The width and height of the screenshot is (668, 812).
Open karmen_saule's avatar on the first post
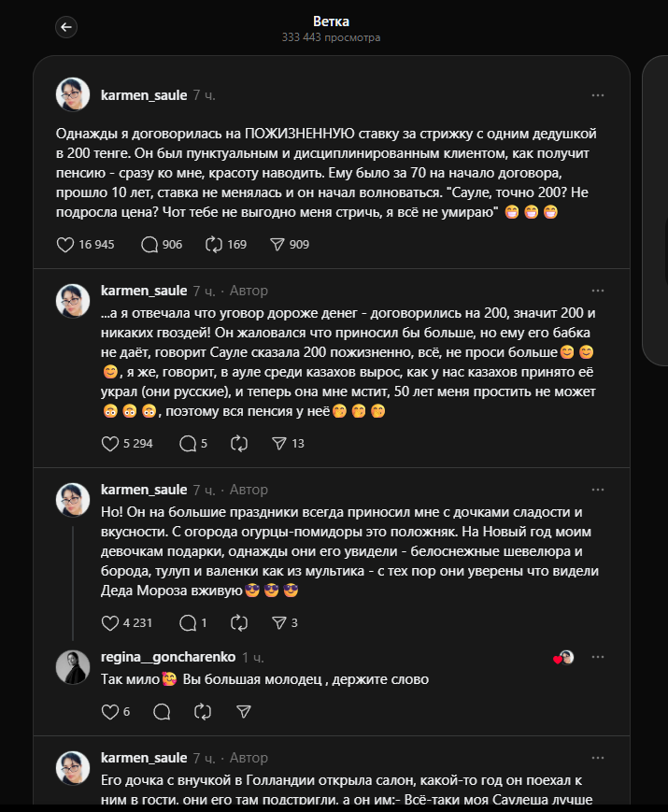pyautogui.click(x=73, y=94)
